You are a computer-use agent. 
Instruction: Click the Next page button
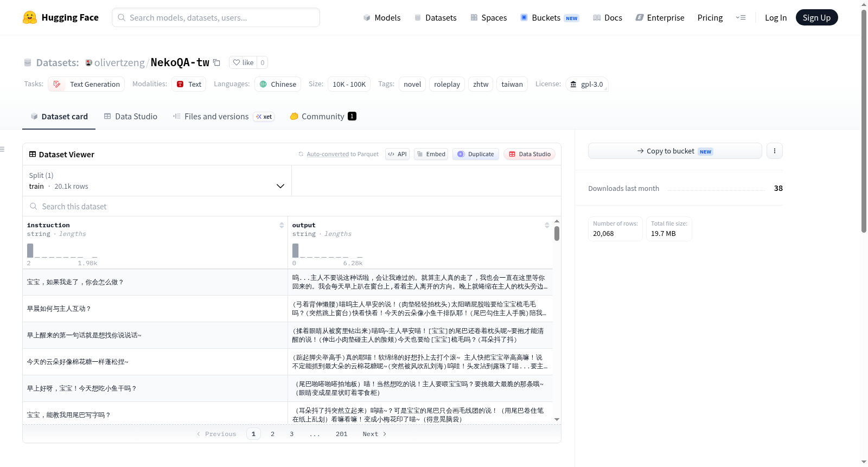(374, 434)
